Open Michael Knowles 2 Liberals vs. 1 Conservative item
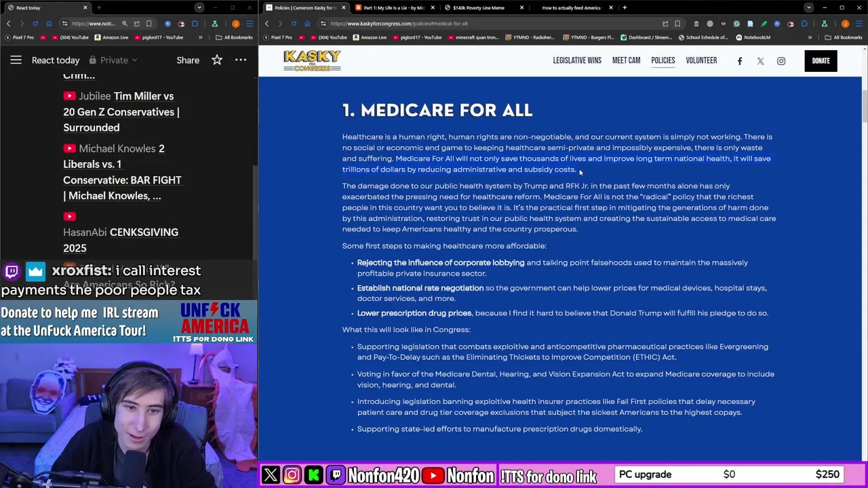The image size is (868, 488). (x=122, y=172)
